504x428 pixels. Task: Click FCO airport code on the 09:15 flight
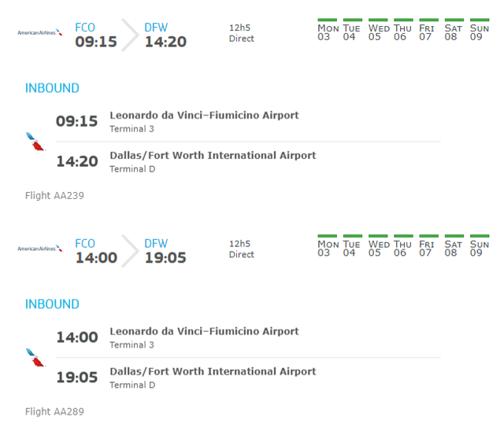point(85,28)
